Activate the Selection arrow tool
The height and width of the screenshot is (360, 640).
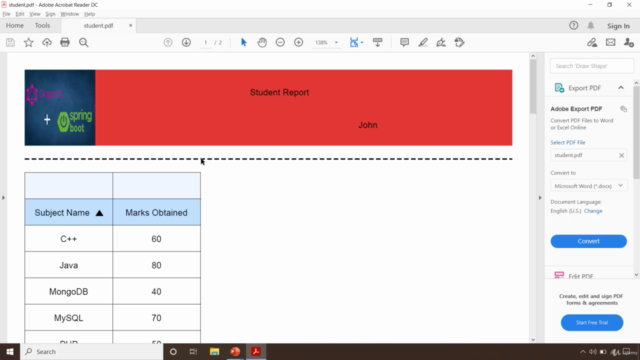point(244,42)
